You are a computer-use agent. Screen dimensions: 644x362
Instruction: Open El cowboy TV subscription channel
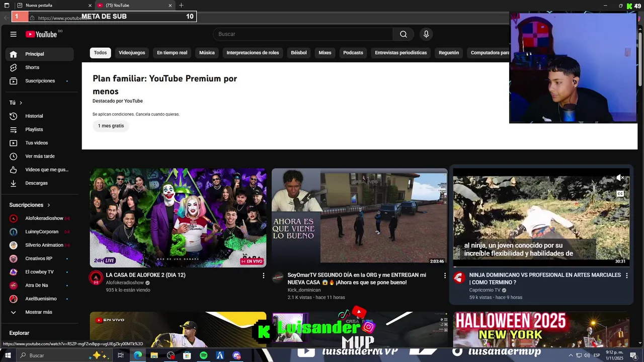click(x=40, y=272)
